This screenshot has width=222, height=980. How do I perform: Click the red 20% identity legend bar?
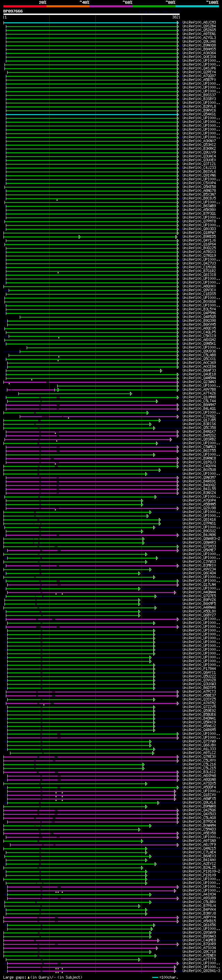coord(25,6)
